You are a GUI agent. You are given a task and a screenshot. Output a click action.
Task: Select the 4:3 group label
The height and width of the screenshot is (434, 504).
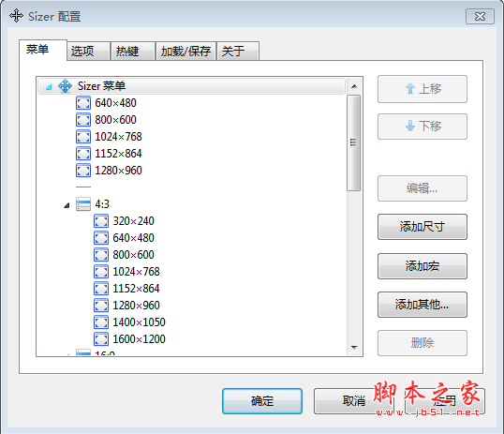102,204
